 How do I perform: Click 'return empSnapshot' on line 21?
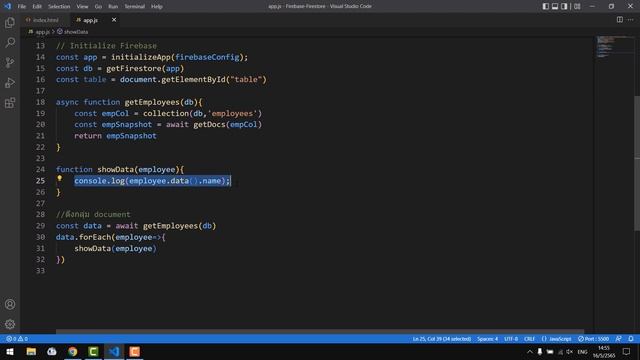(115, 136)
